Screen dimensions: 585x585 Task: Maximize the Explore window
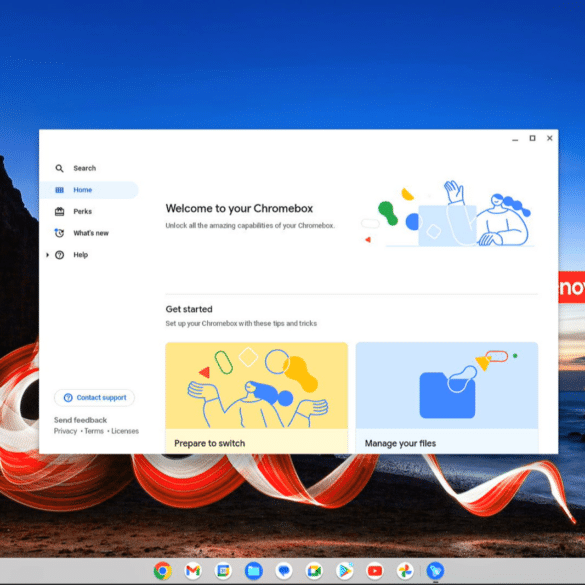pyautogui.click(x=532, y=138)
